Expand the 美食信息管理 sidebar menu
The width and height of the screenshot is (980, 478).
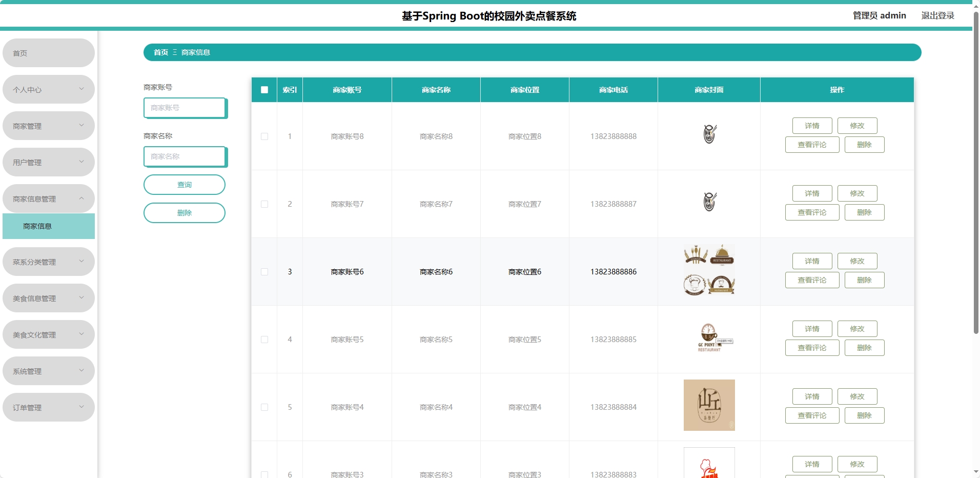click(49, 298)
